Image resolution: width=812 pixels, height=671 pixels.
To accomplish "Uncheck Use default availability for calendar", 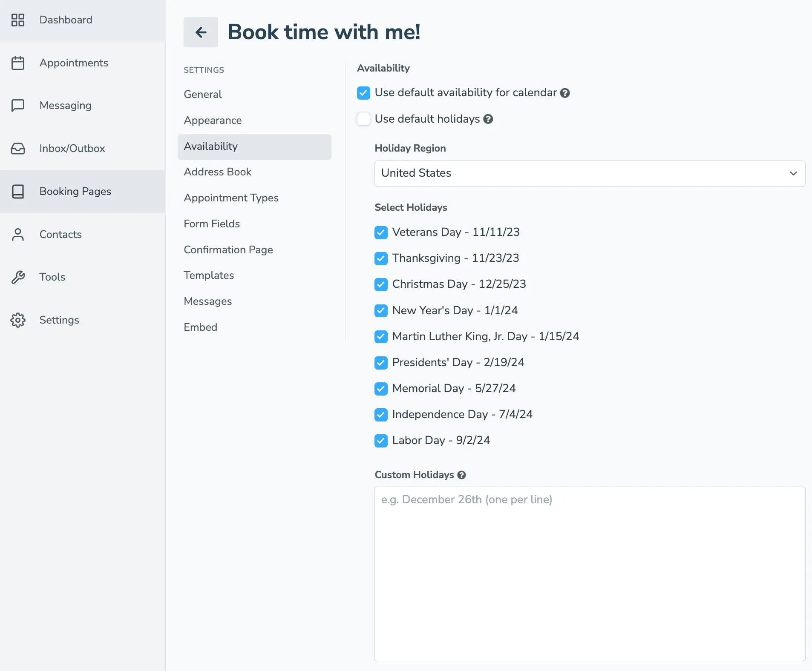I will coord(363,93).
